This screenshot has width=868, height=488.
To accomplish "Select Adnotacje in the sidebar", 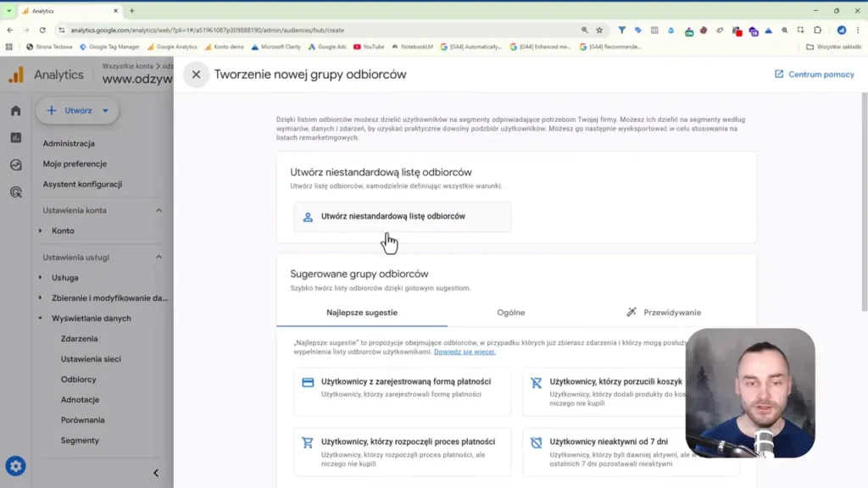I will 80,400.
